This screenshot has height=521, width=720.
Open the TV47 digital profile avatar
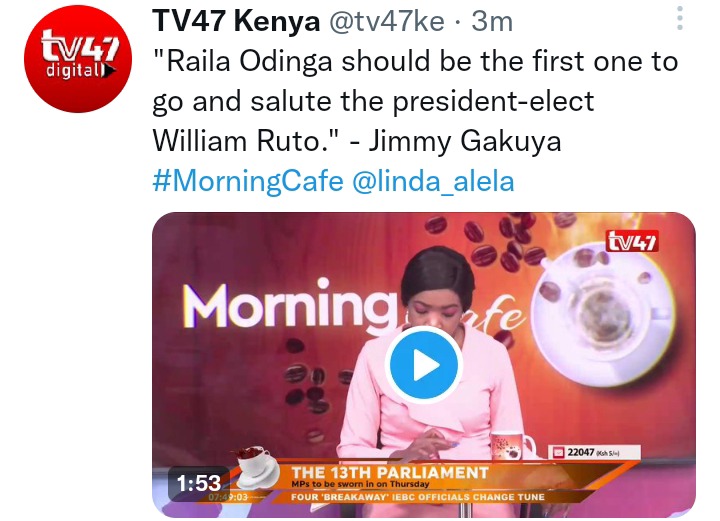(x=78, y=59)
